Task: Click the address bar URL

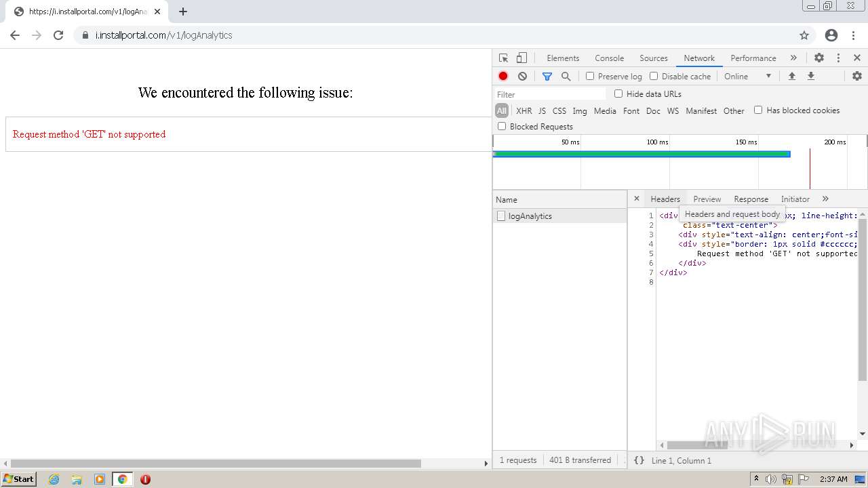Action: [x=163, y=35]
